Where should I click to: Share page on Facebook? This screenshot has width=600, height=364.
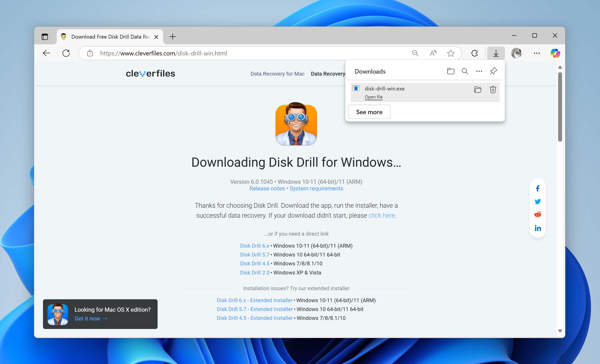(x=538, y=188)
